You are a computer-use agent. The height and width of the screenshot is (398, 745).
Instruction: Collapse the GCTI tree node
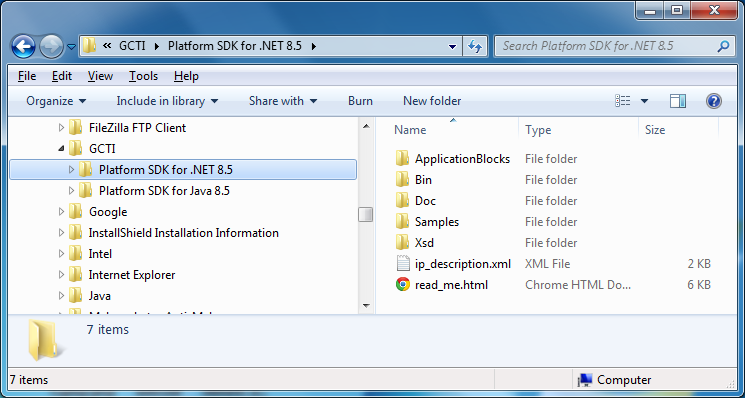(61, 149)
